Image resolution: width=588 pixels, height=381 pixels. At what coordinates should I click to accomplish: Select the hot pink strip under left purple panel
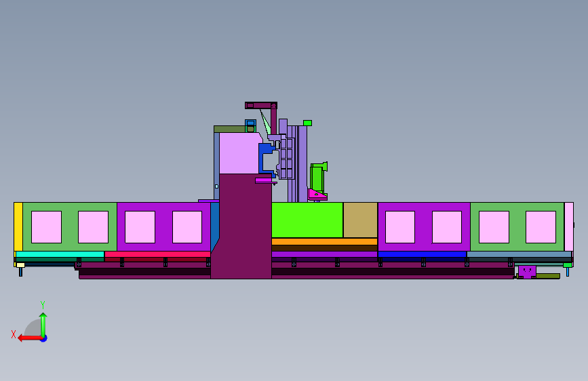157,254
